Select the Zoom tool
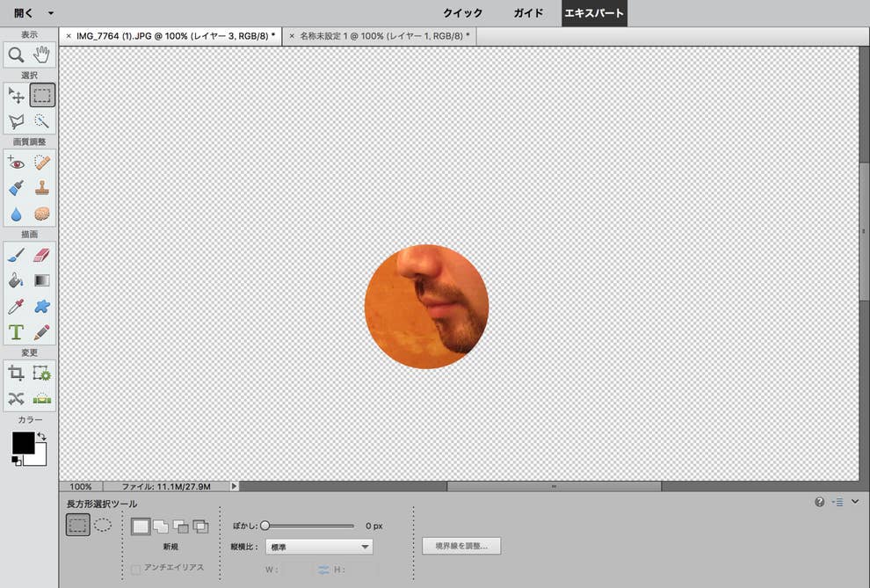 point(16,54)
